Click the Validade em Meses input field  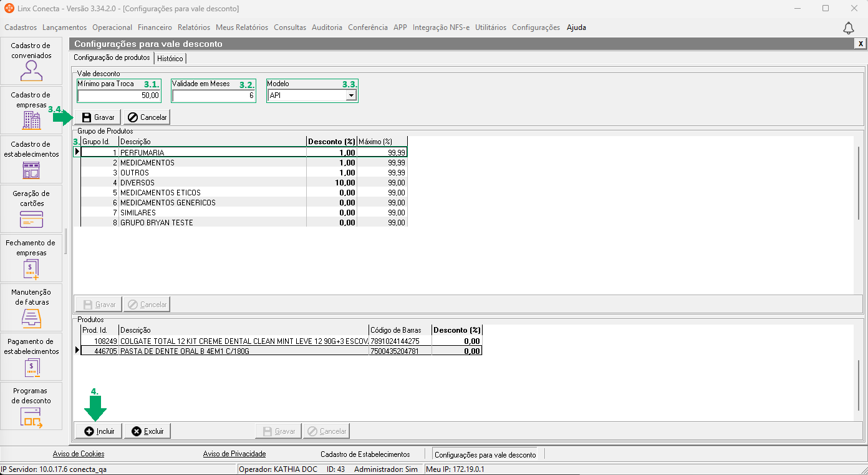[x=214, y=96]
